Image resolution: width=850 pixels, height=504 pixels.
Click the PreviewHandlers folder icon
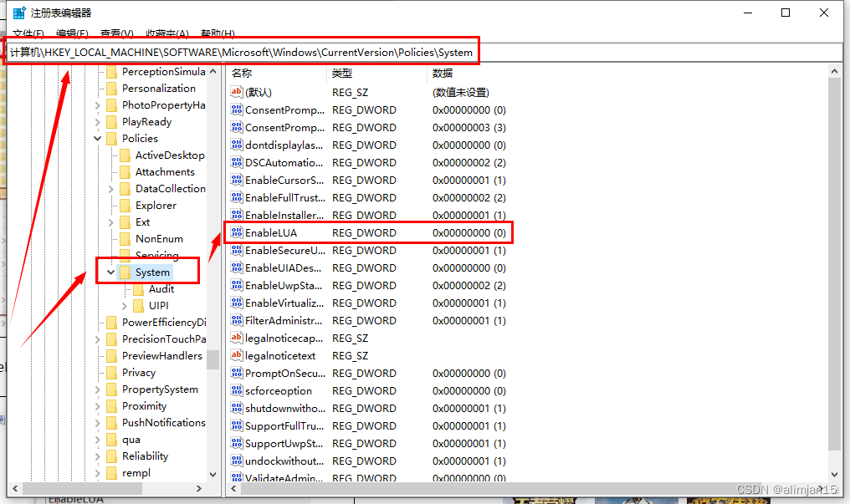(112, 356)
